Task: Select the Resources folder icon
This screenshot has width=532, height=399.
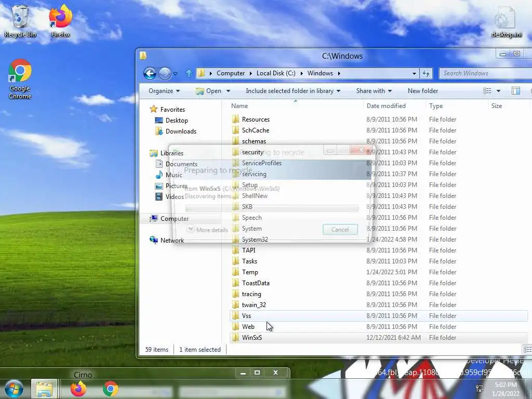Action: [x=236, y=119]
